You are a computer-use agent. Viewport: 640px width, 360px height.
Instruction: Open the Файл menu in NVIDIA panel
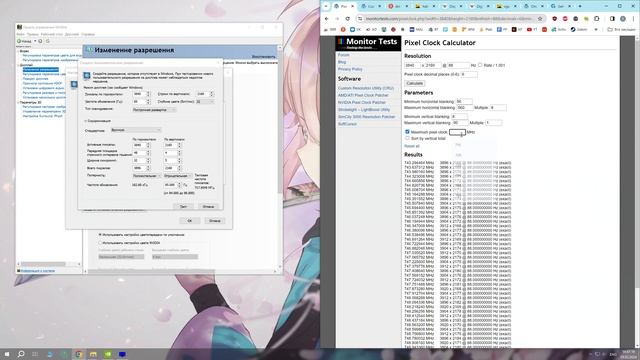click(x=20, y=34)
